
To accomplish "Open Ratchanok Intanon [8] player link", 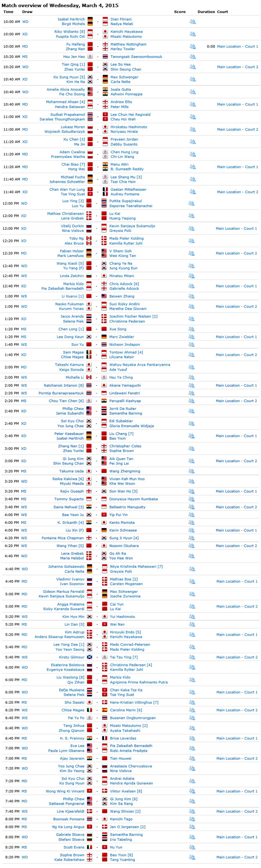I will coord(64,385).
